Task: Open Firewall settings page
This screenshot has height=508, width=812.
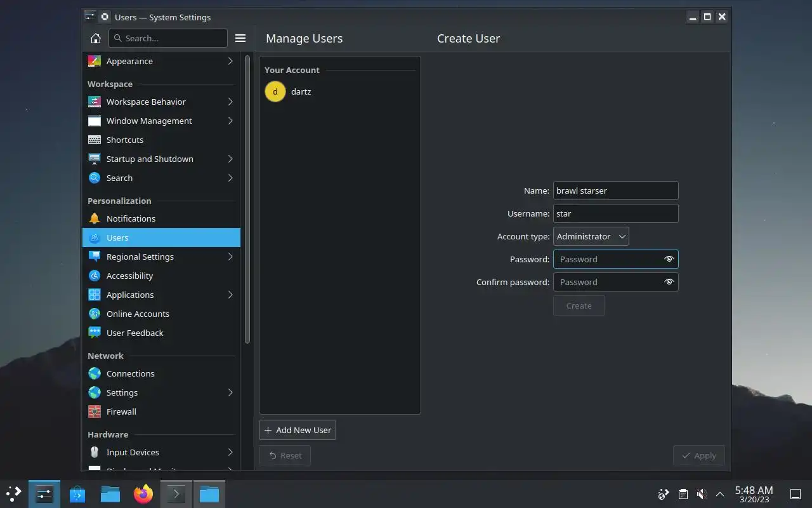Action: [x=161, y=411]
